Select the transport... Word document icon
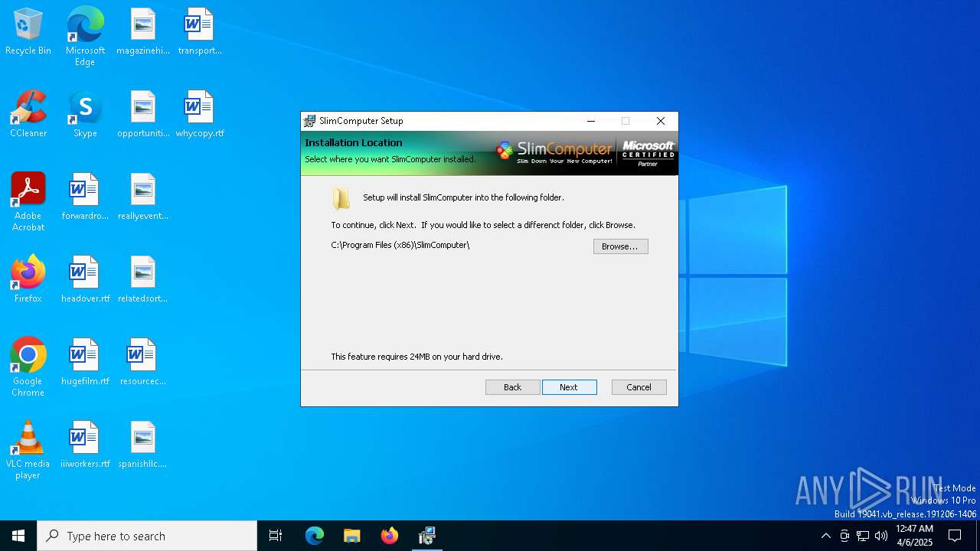The image size is (980, 551). point(200,32)
